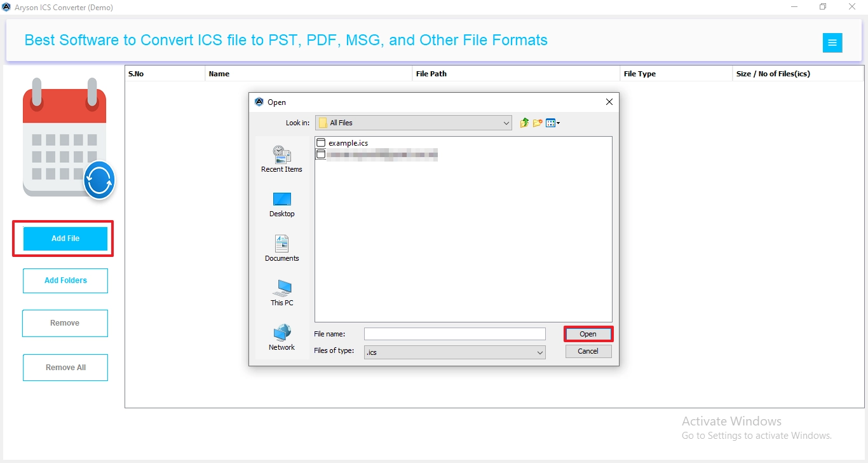This screenshot has height=463, width=868.
Task: Close the Aryson ICS Converter window
Action: (x=852, y=7)
